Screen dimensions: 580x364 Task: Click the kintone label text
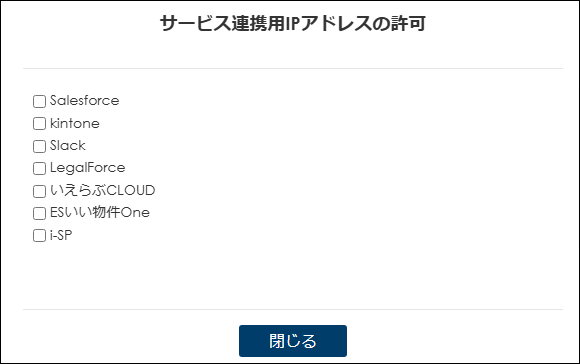[x=75, y=123]
